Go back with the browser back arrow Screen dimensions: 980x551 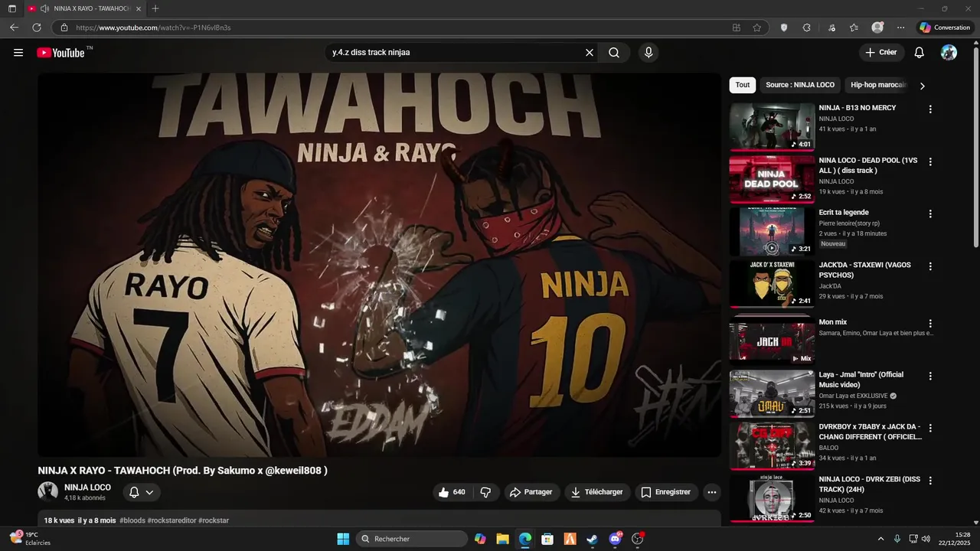14,28
